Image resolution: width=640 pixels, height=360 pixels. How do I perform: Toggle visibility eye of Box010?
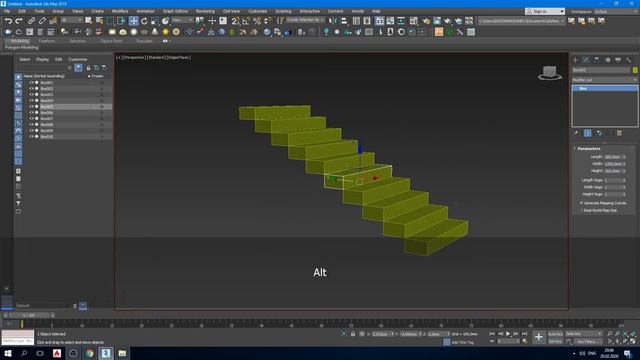click(31, 137)
